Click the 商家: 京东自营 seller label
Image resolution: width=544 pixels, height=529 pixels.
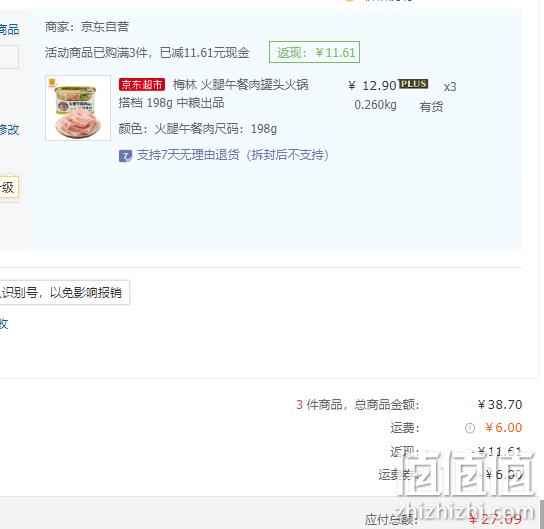coord(87,27)
